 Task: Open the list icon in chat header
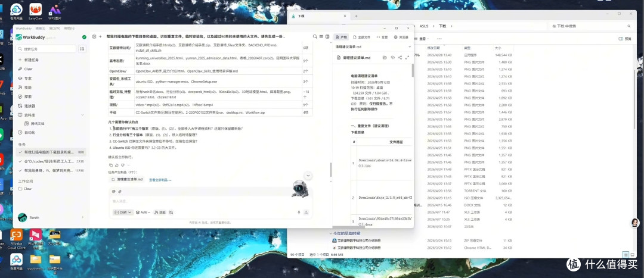click(x=321, y=36)
